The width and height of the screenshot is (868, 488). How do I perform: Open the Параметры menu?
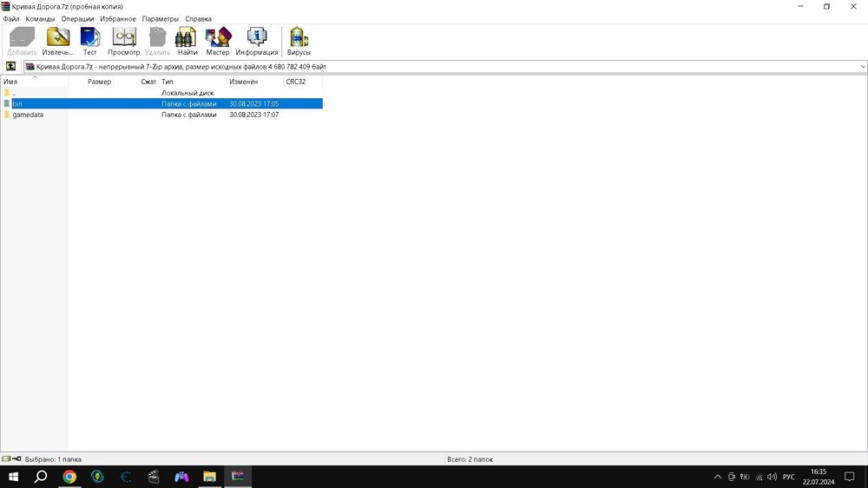point(160,19)
